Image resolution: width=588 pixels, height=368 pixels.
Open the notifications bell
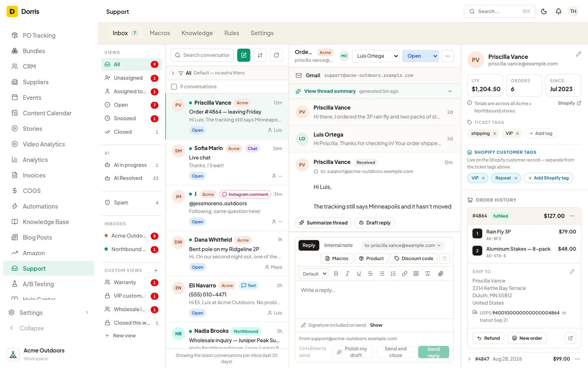pyautogui.click(x=559, y=11)
